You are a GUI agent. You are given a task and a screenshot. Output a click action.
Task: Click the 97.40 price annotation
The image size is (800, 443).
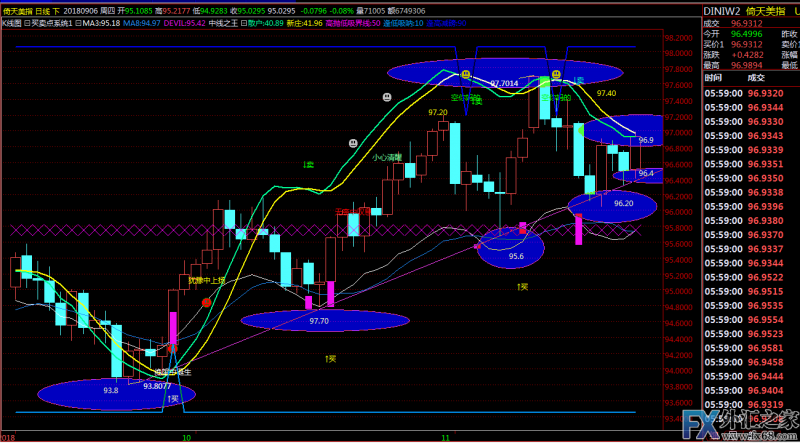tap(605, 93)
